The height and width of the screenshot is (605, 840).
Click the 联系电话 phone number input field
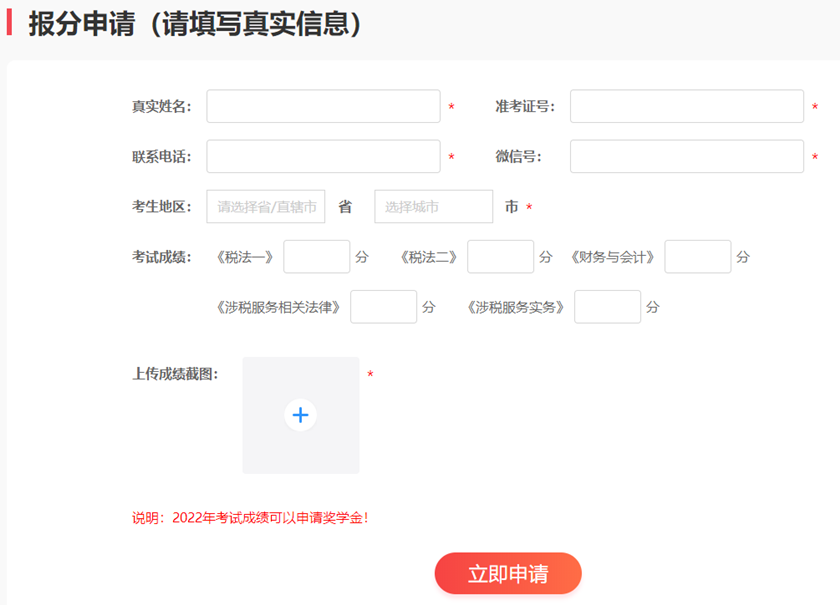322,156
